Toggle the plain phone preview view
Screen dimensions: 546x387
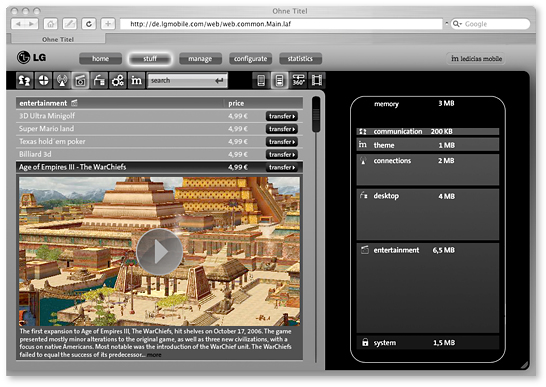[x=261, y=80]
